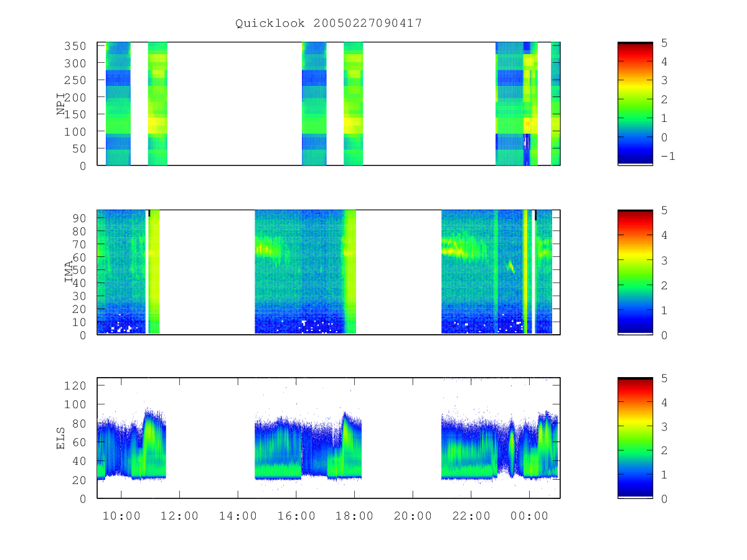Viewport: 747px width, 560px height.
Task: Select the 00:00 time tick label
Action: tap(530, 516)
